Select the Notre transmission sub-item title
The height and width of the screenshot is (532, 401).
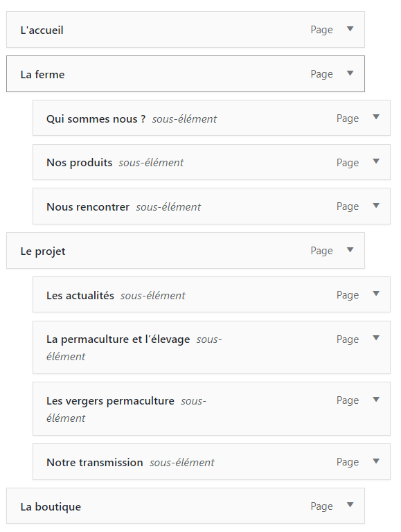click(x=95, y=463)
